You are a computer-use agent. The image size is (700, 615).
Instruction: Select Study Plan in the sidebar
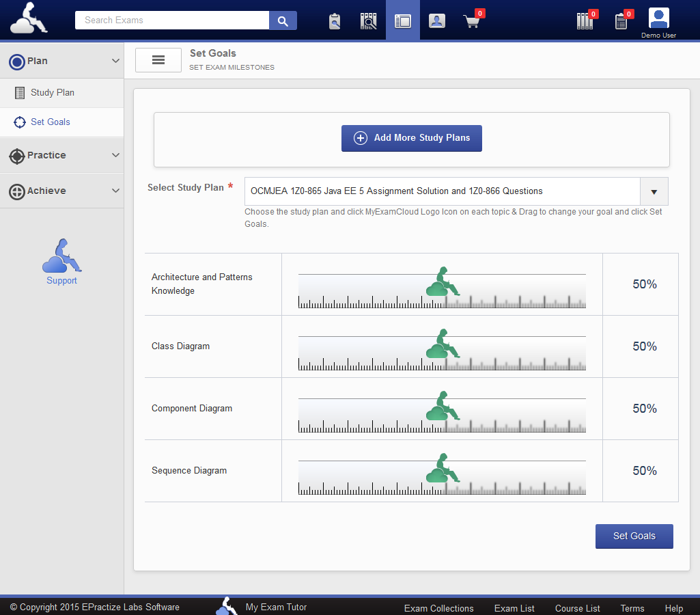click(53, 93)
